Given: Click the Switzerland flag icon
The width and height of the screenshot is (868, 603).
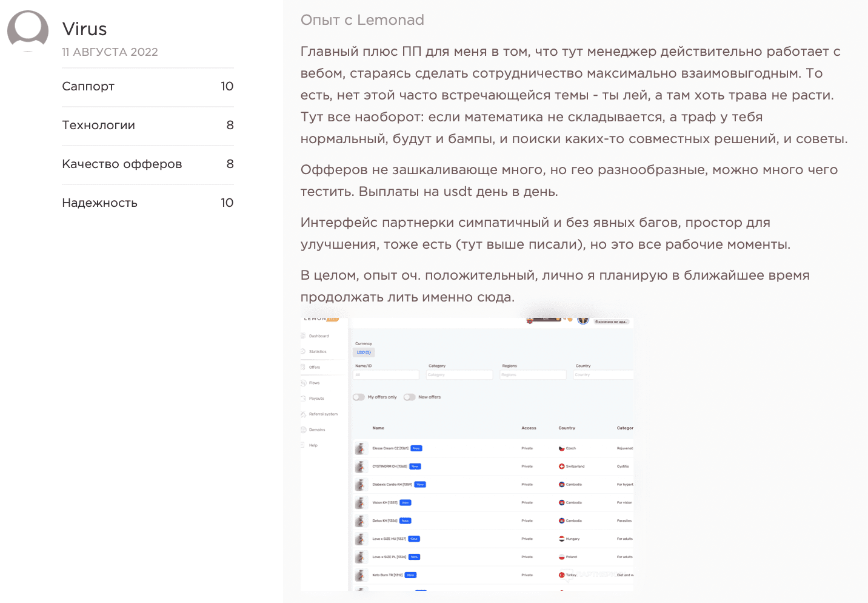Looking at the screenshot, I should click(561, 467).
